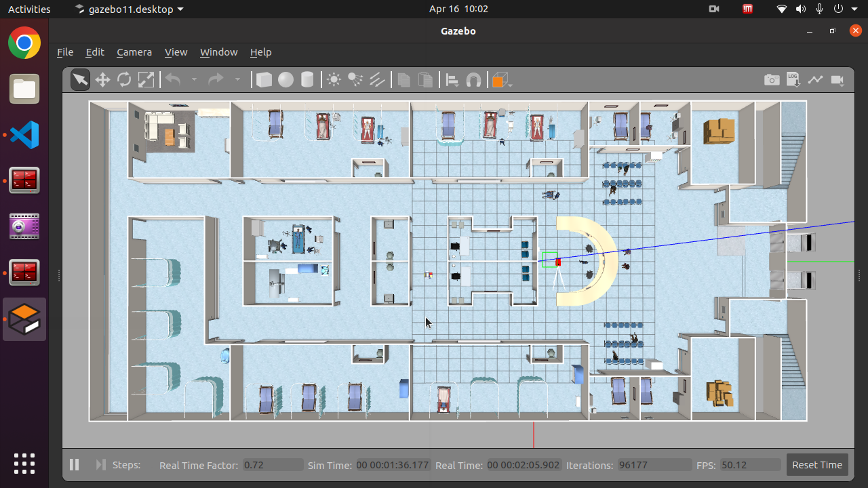Image resolution: width=868 pixels, height=488 pixels.
Task: Select the rotate mode tool
Action: click(x=124, y=80)
